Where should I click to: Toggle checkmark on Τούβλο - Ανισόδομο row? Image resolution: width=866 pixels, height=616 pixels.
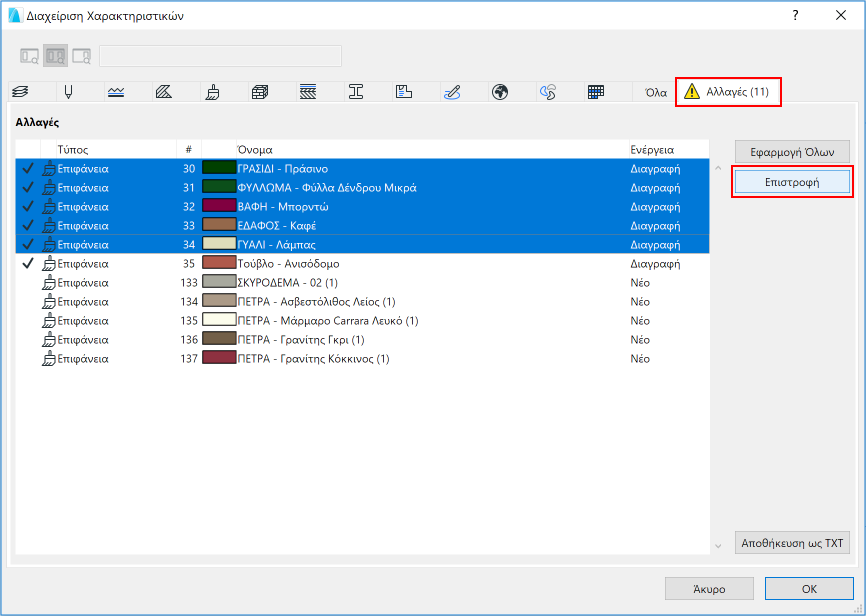pos(27,264)
